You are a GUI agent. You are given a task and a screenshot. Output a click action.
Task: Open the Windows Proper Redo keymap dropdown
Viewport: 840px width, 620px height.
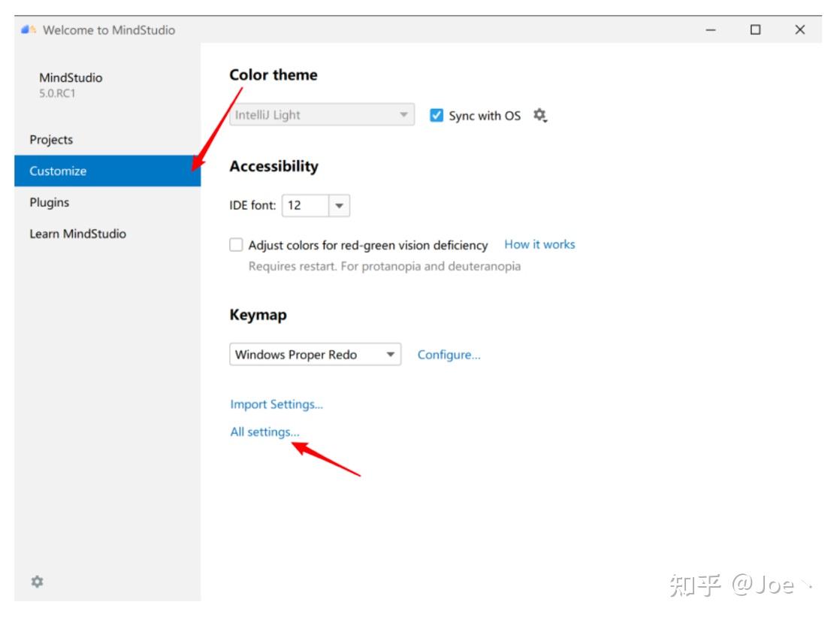pyautogui.click(x=315, y=355)
